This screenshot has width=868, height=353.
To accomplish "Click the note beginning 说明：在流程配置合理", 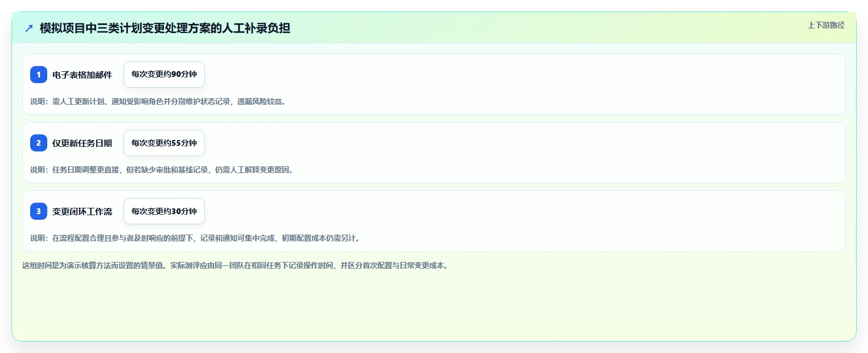I will click(x=195, y=238).
